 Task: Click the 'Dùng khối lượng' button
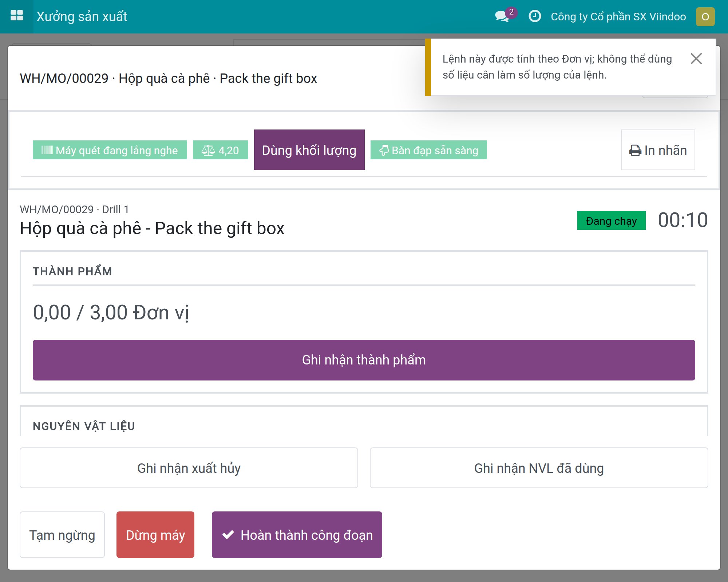309,150
